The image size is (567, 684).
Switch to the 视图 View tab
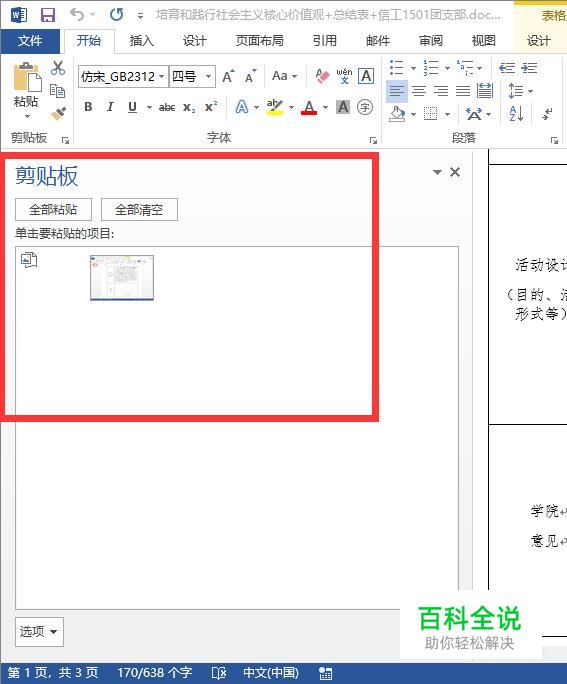pyautogui.click(x=484, y=41)
